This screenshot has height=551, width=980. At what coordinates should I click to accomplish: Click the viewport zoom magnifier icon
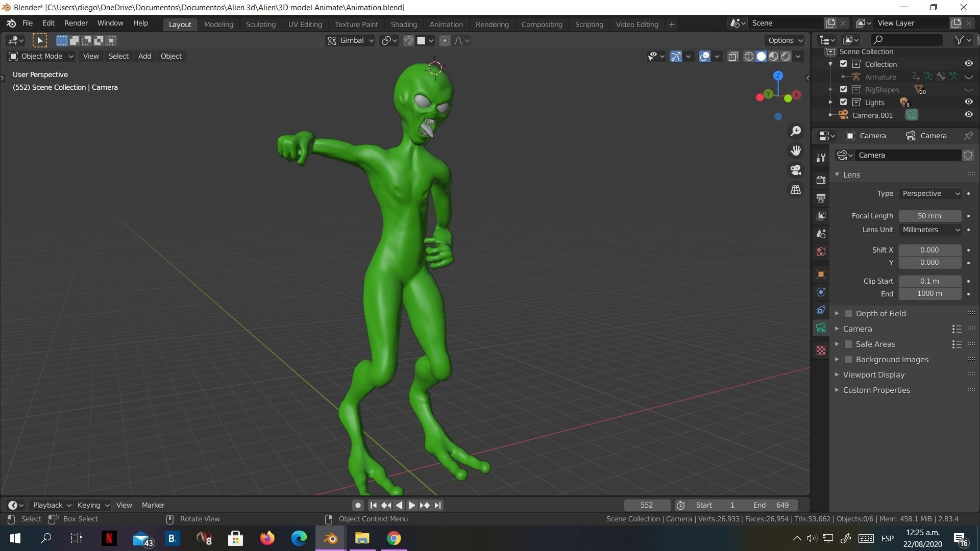[x=795, y=132]
